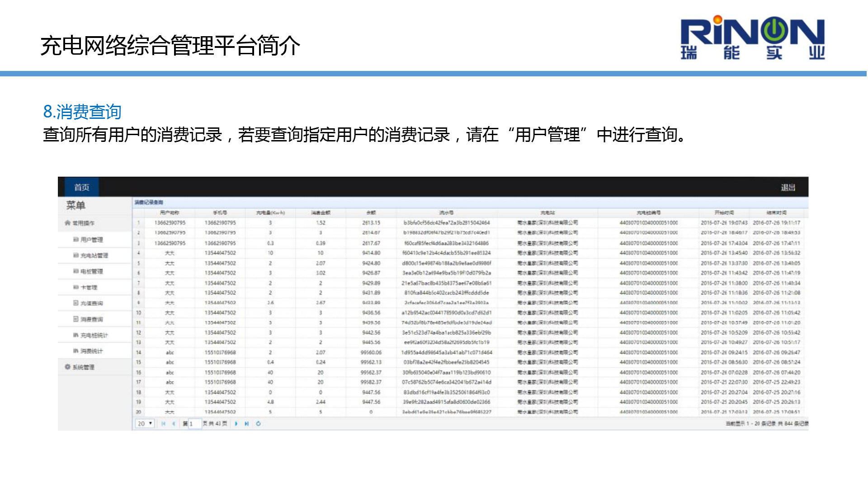
Task: Expand the 系统管理 menu section
Action: point(83,367)
